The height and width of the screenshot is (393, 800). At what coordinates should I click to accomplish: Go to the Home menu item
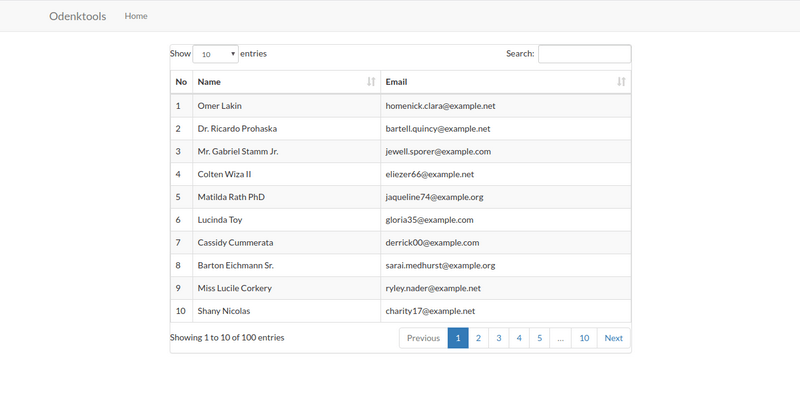[136, 16]
